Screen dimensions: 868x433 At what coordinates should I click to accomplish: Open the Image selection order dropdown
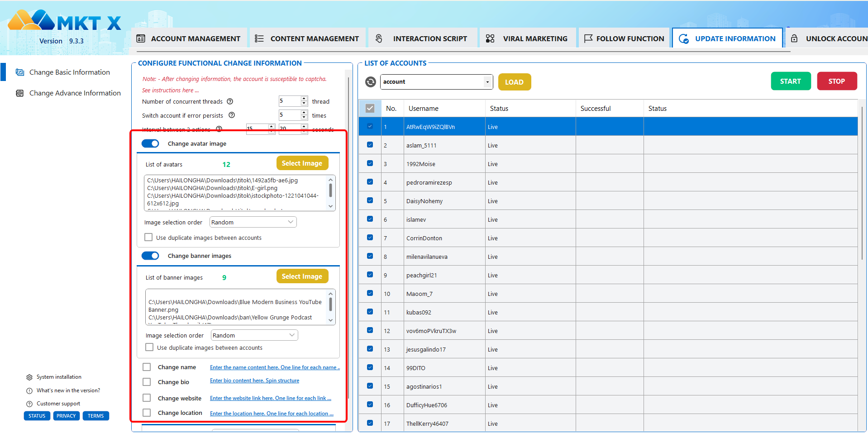click(x=253, y=222)
